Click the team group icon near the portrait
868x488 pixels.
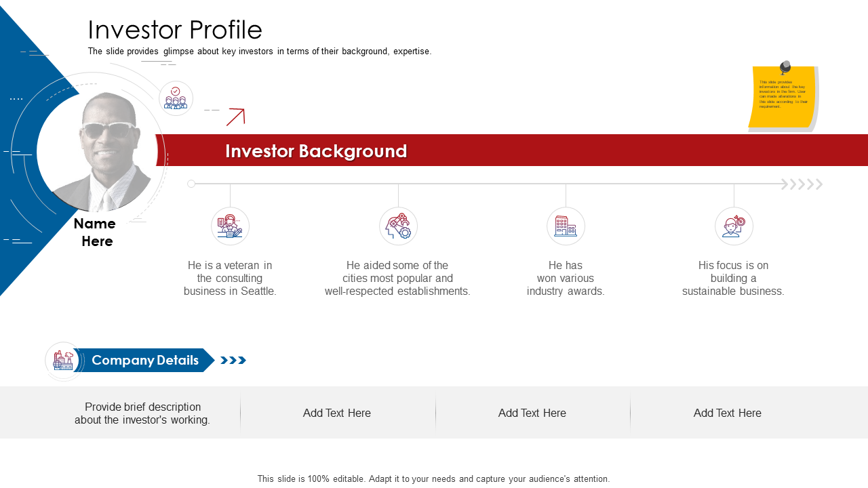point(176,98)
